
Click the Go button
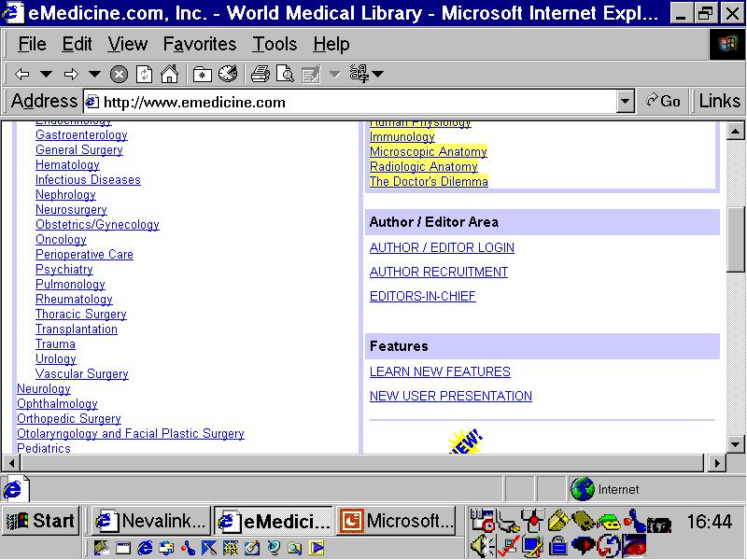click(x=663, y=101)
